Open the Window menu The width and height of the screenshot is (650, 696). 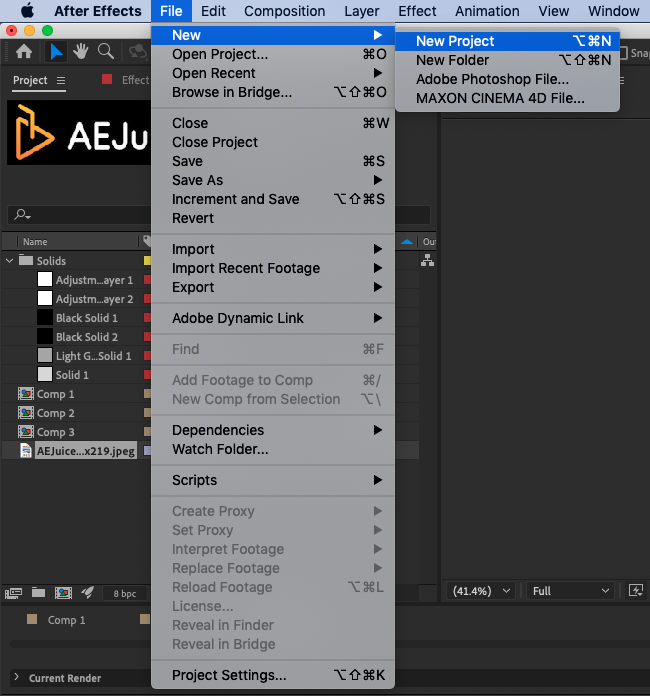coord(614,11)
